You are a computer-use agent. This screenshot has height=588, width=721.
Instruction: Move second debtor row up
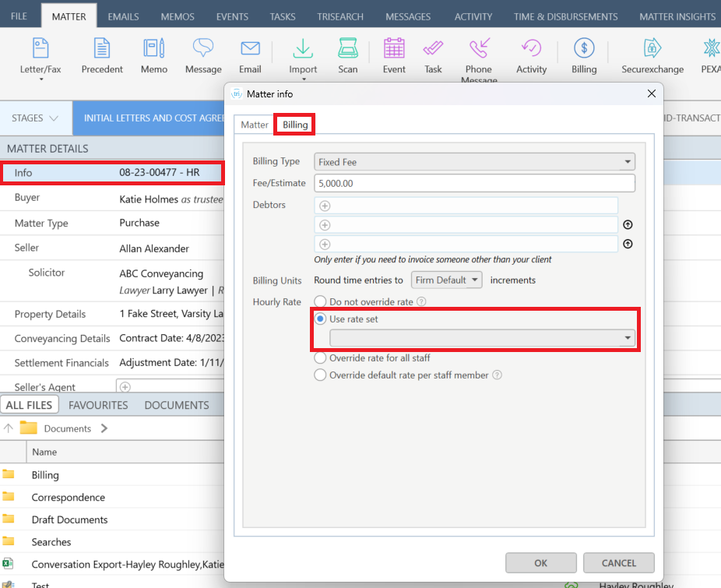tap(628, 224)
